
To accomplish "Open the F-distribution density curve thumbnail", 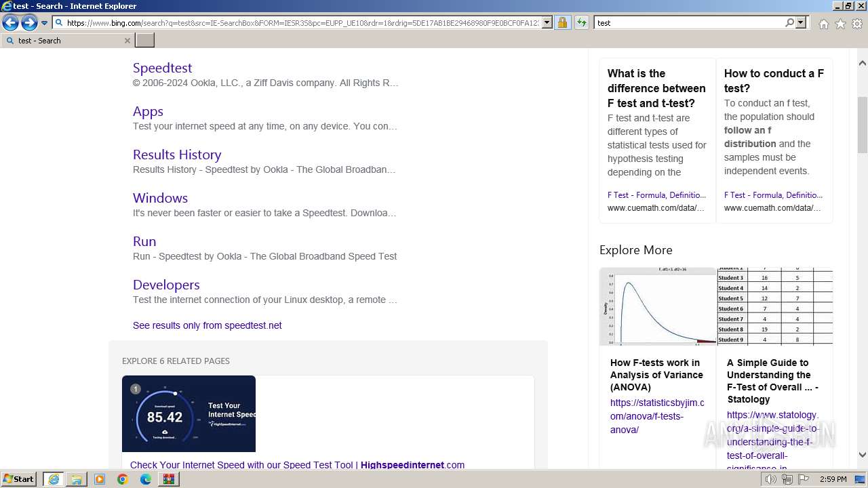I will point(658,306).
